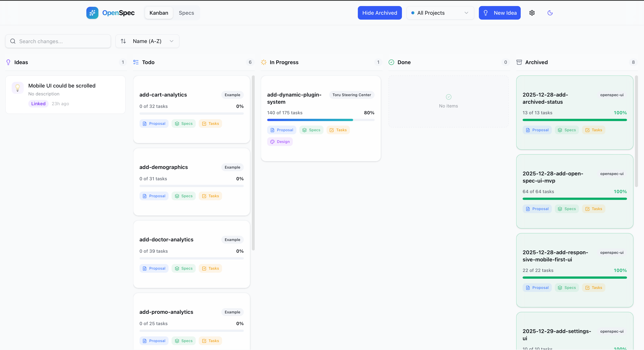Open Proposal of add-doctor-analytics

(x=154, y=268)
